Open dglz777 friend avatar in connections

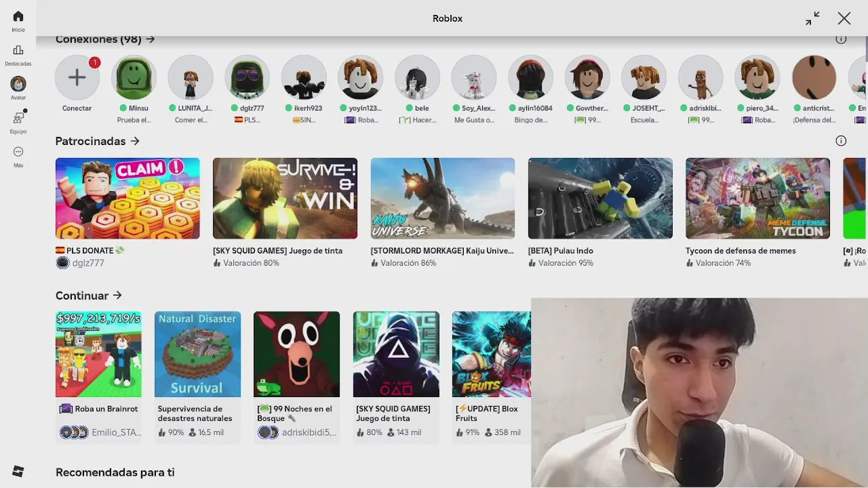(x=248, y=77)
